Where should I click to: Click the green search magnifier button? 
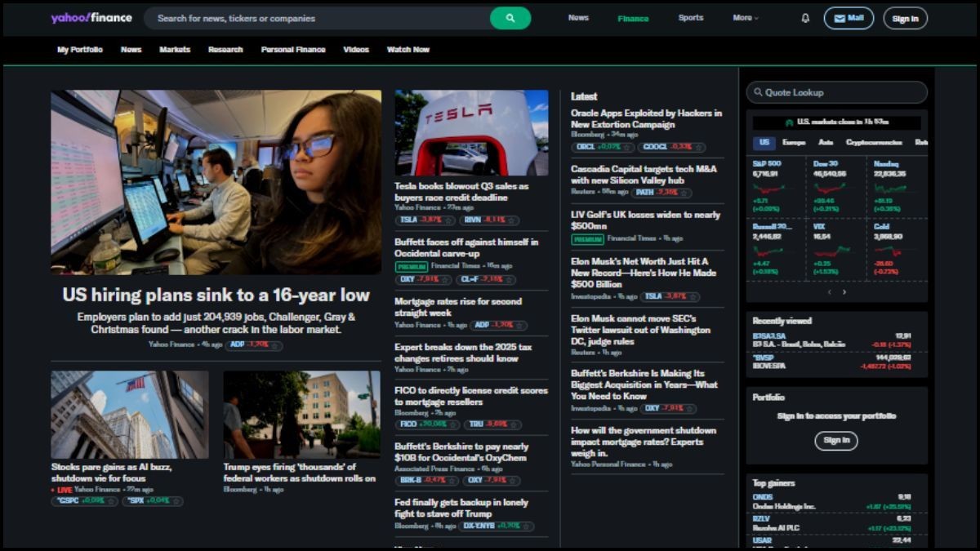point(510,18)
